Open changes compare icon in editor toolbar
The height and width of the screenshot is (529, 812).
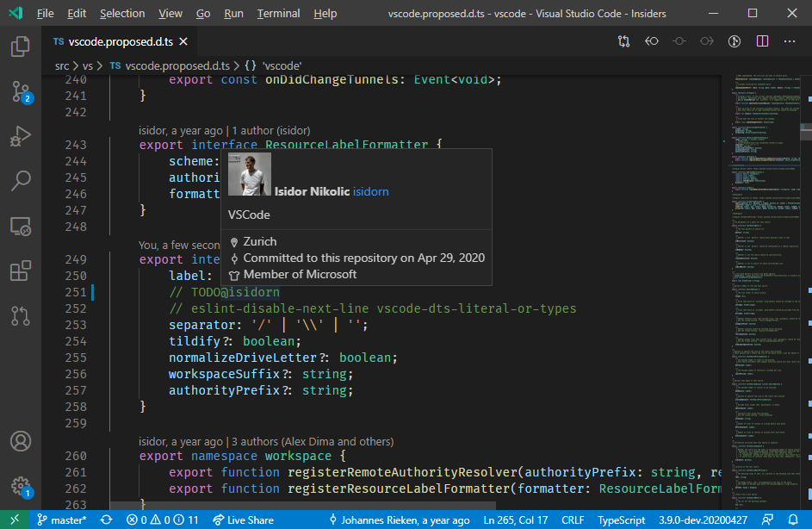(x=623, y=41)
